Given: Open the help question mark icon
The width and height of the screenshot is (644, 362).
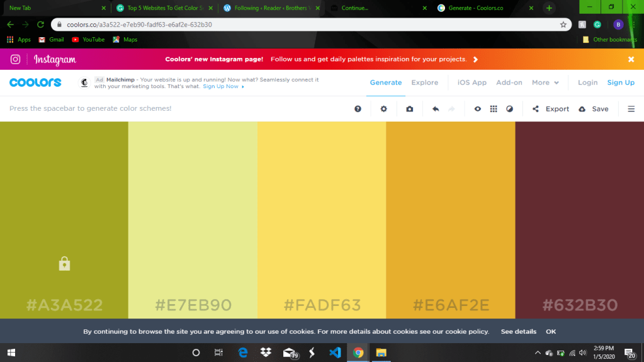Looking at the screenshot, I should click(358, 109).
